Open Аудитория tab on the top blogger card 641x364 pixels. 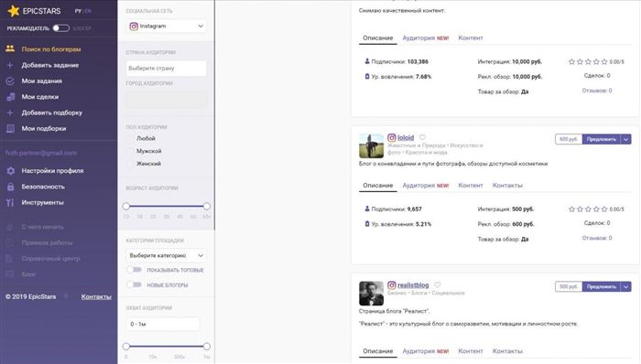[x=426, y=37]
